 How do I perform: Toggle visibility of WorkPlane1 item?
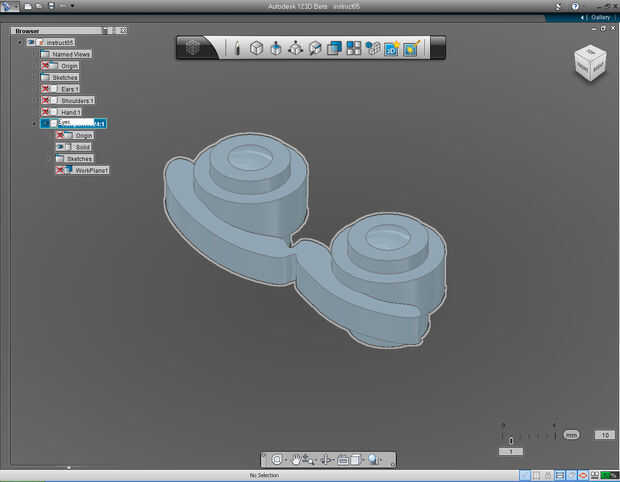click(x=60, y=170)
